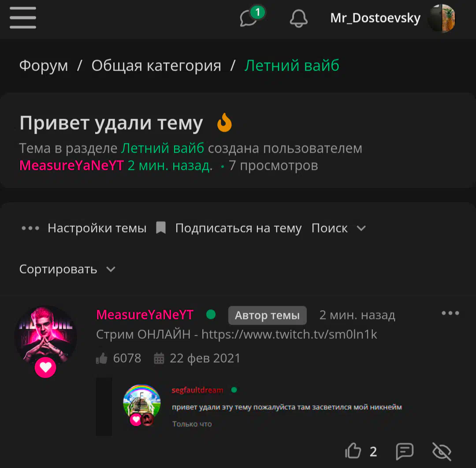Toggle hide post with crossed-eye icon
This screenshot has height=468, width=476.
(x=442, y=451)
